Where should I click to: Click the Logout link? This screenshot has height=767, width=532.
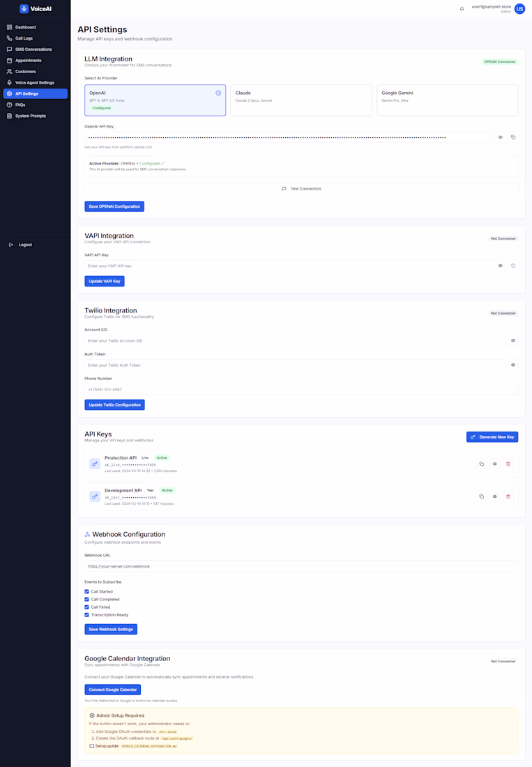coord(20,245)
